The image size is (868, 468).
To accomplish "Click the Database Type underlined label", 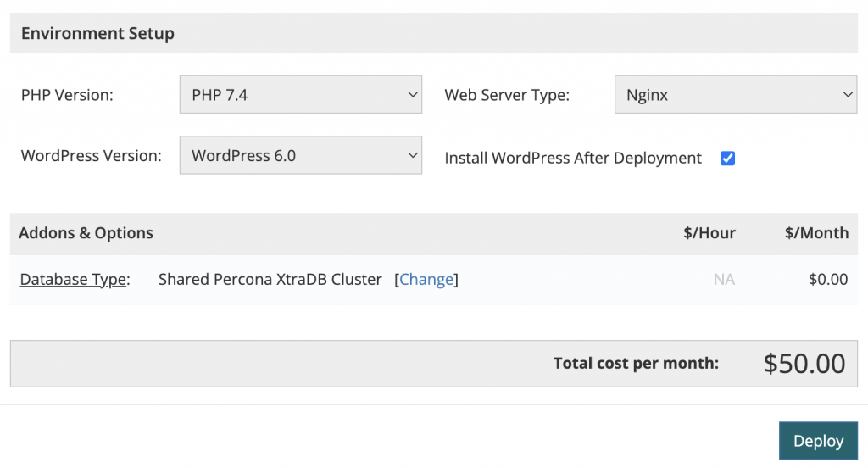I will click(x=73, y=279).
